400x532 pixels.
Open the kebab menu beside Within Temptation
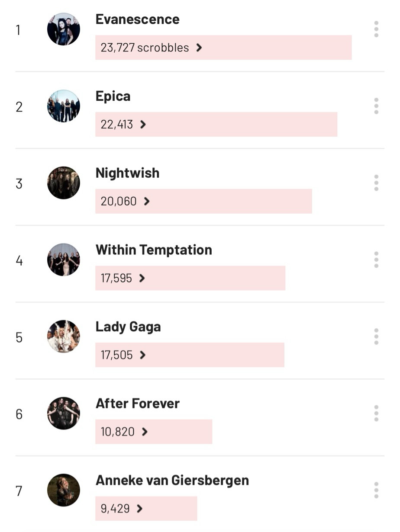[376, 260]
